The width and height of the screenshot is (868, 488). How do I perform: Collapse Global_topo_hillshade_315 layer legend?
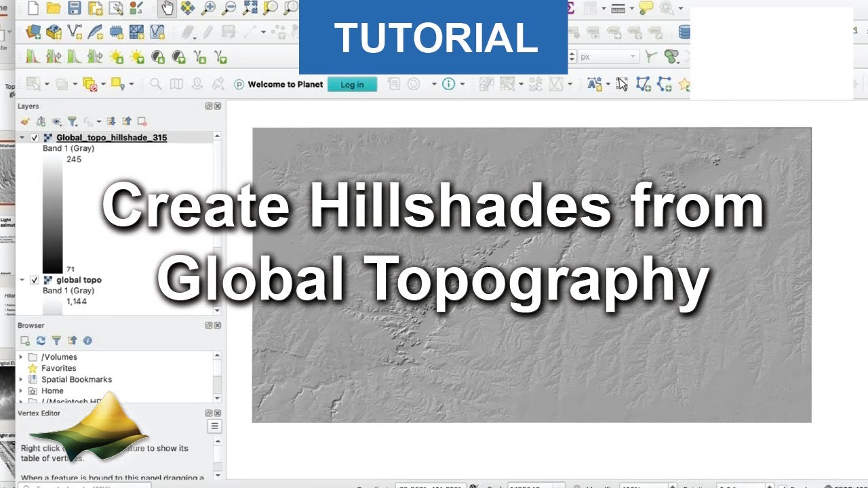click(x=22, y=138)
